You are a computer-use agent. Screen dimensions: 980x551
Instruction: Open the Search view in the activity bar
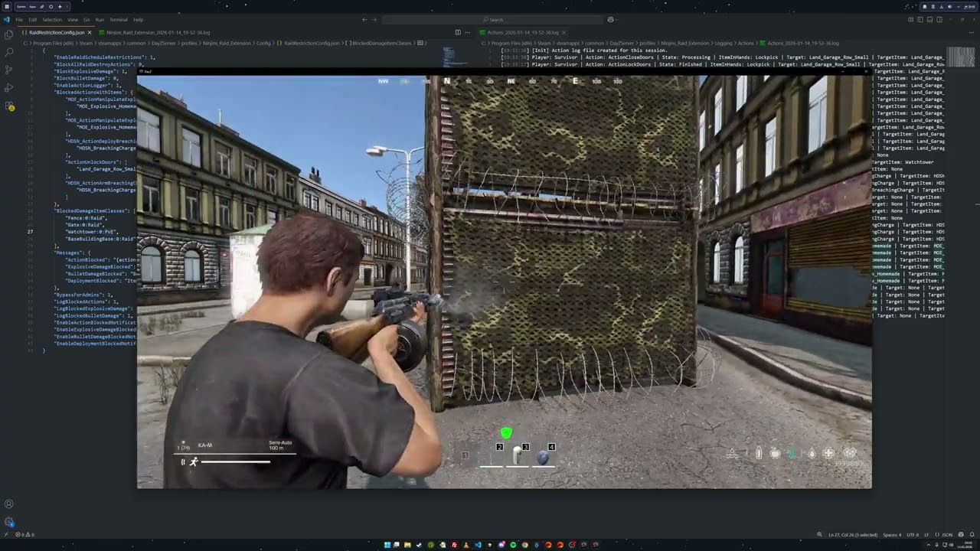tap(8, 53)
